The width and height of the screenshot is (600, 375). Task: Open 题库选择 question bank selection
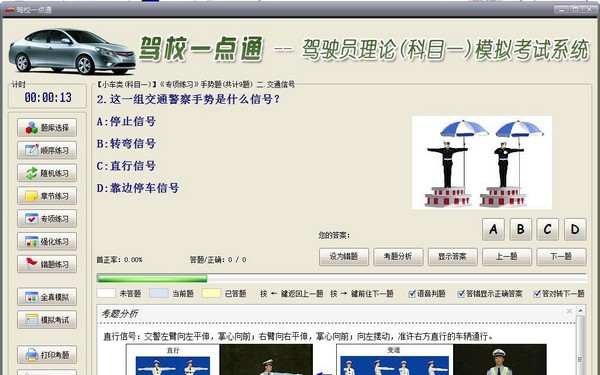47,127
